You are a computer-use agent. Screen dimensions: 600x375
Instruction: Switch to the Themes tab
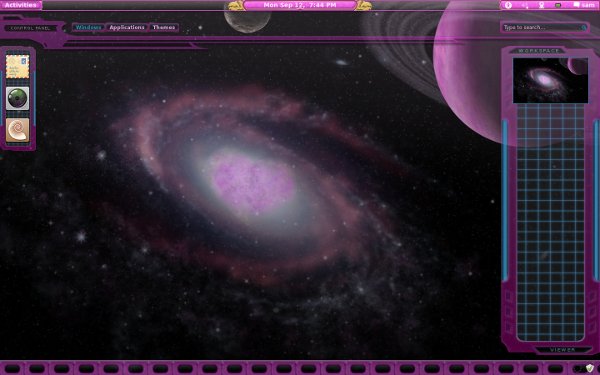164,27
